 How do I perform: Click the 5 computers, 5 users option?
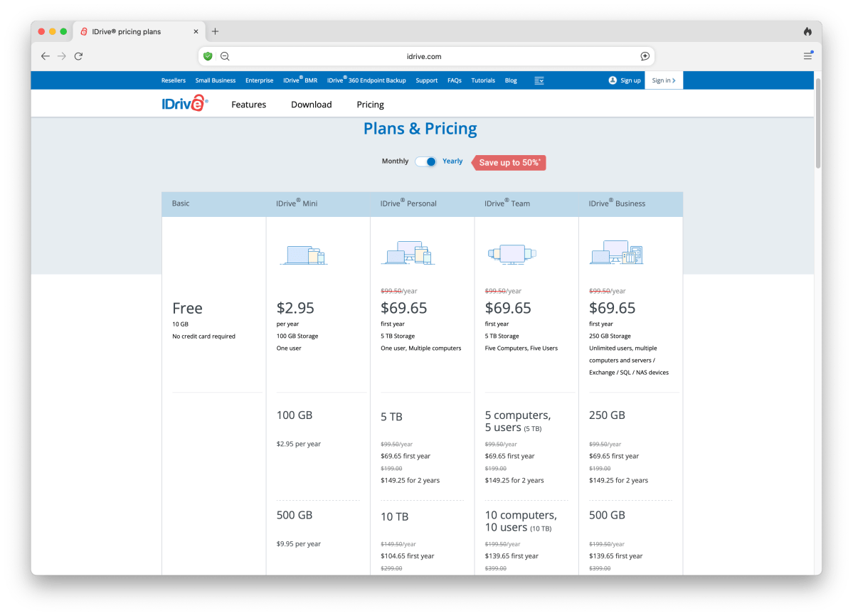(517, 421)
